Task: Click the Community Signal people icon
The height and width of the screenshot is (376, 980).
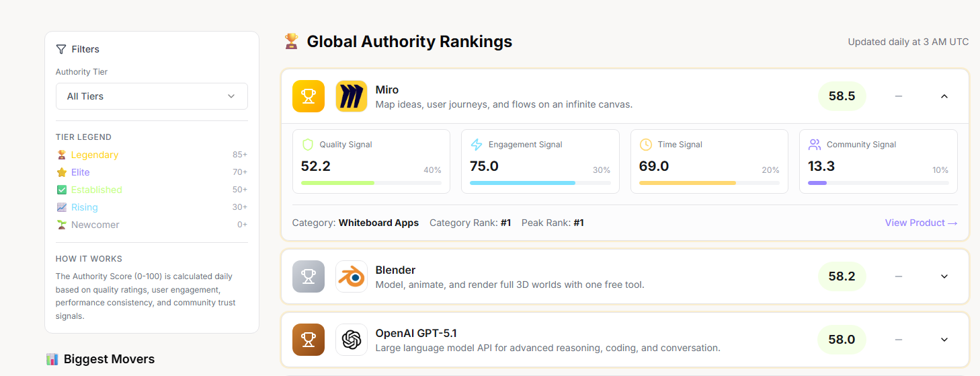Action: pyautogui.click(x=815, y=145)
